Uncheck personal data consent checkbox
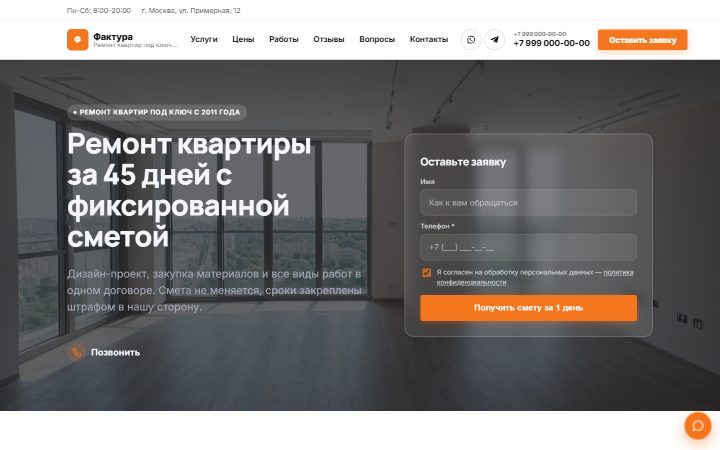720x450 pixels. click(x=427, y=273)
